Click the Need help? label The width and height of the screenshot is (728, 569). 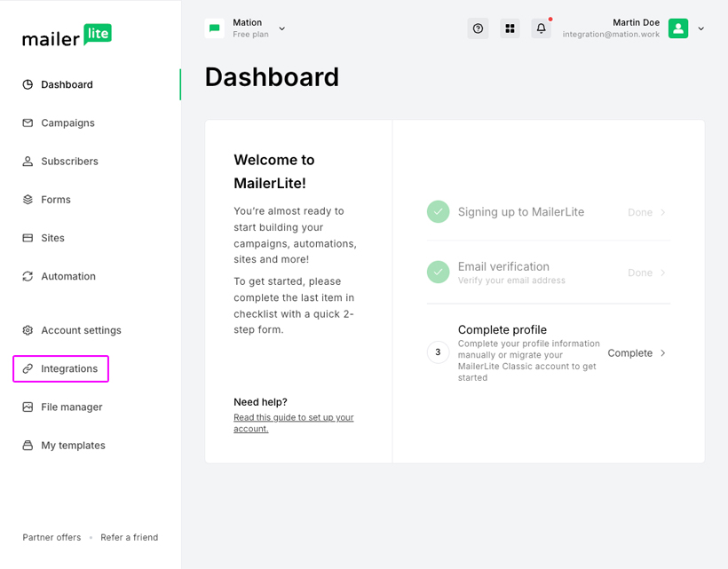coord(260,402)
